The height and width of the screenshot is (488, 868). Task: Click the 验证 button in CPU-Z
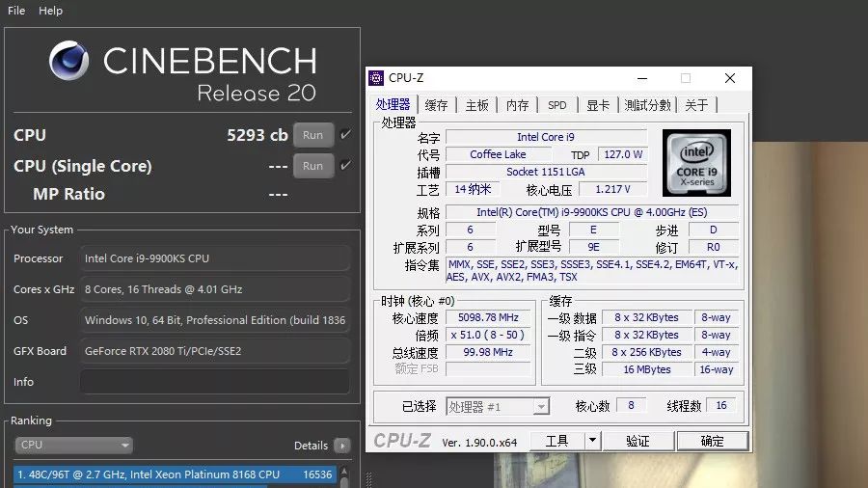[x=637, y=441]
